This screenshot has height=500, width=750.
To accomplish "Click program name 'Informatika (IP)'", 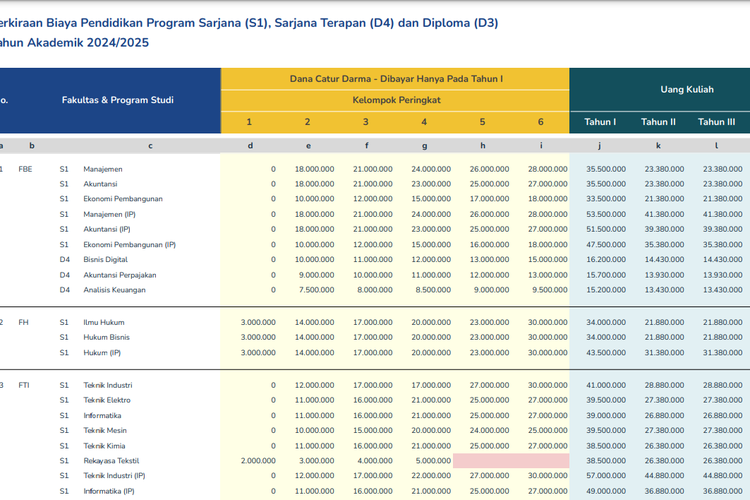I will 109,491.
